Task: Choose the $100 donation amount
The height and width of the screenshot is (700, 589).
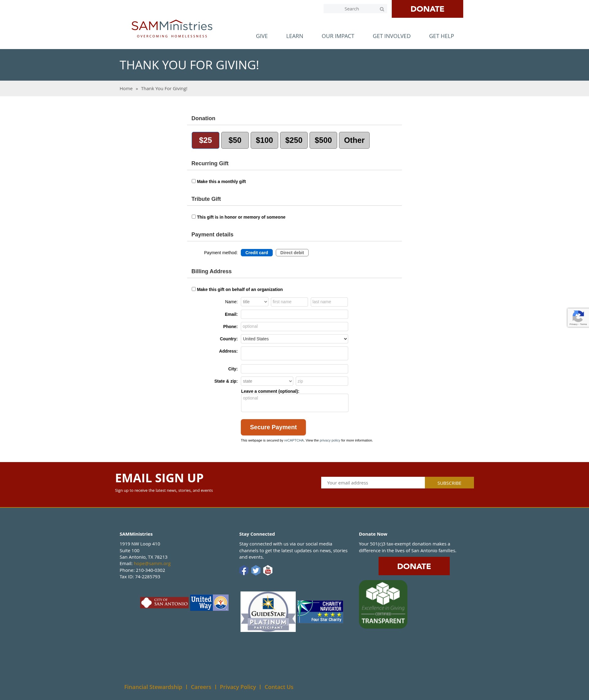Action: [264, 140]
